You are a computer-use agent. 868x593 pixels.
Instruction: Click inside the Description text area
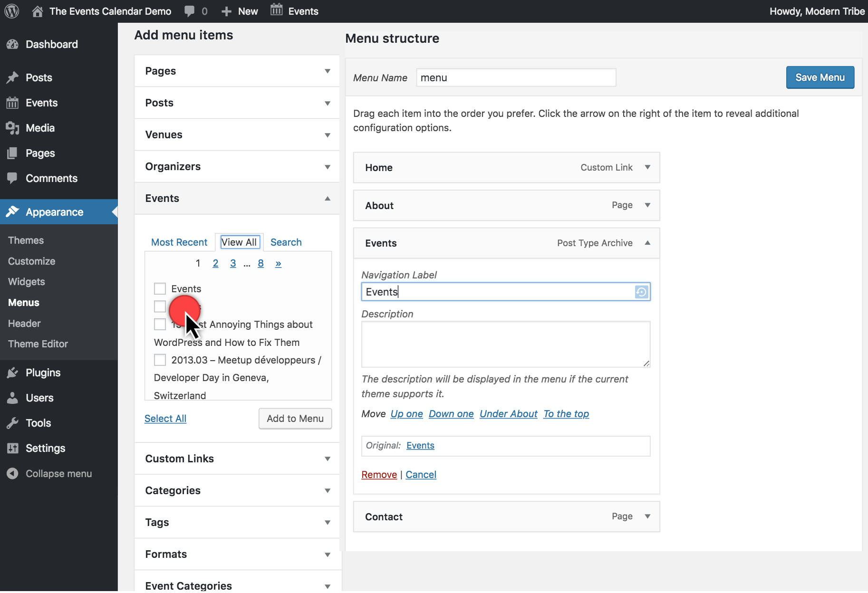tap(505, 344)
